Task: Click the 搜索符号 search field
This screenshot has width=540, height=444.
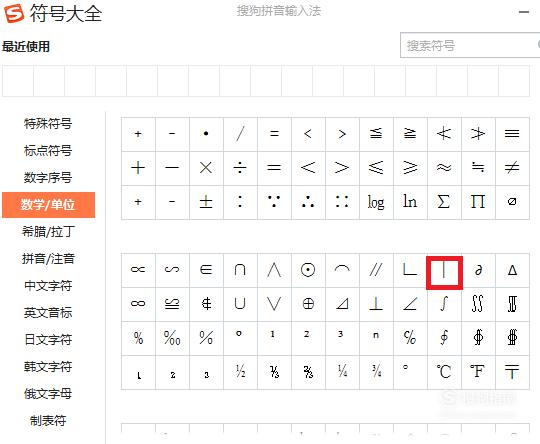Action: (470, 45)
